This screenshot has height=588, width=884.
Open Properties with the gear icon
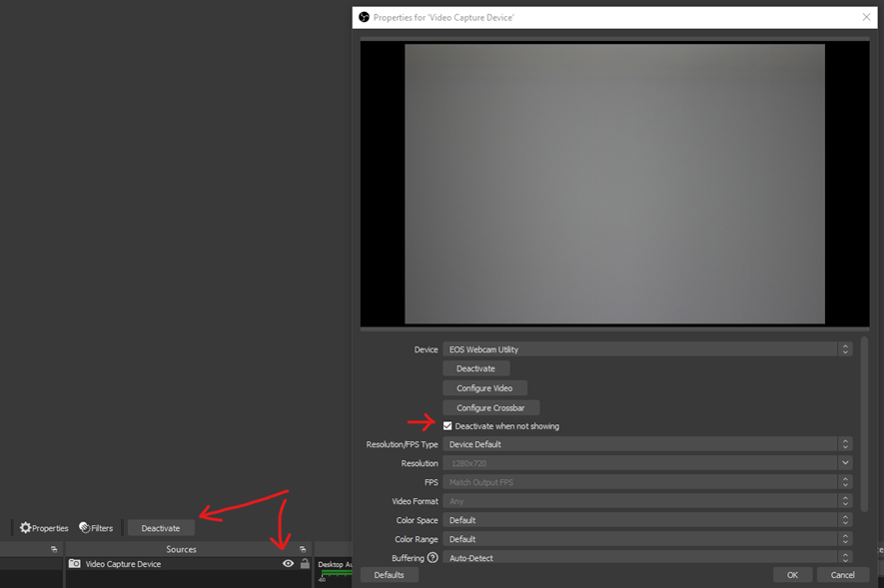click(x=44, y=528)
